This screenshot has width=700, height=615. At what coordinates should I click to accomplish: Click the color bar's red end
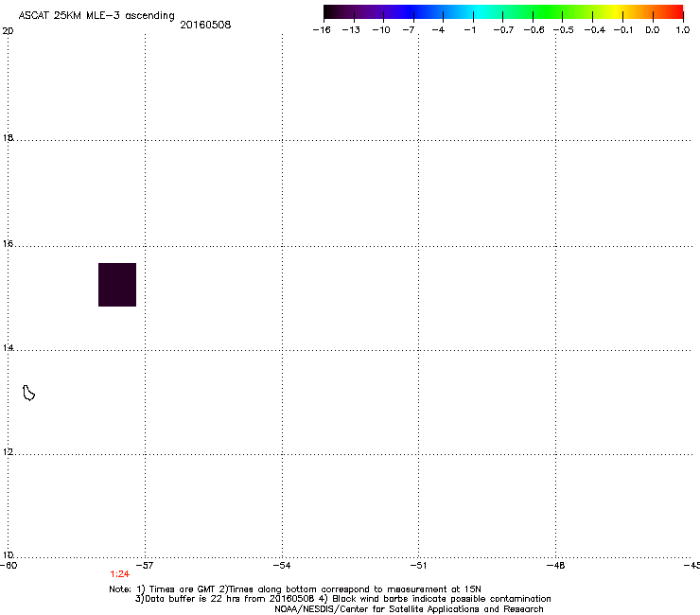pyautogui.click(x=674, y=12)
